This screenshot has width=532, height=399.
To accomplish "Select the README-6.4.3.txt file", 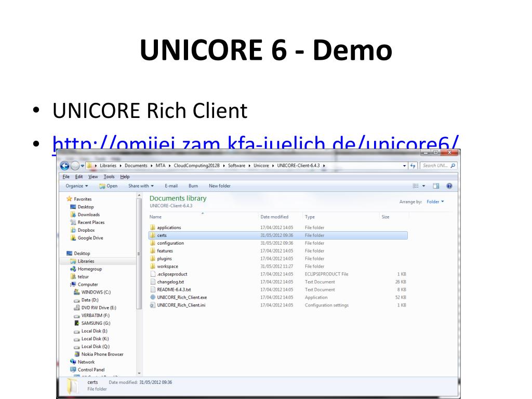I will click(174, 290).
